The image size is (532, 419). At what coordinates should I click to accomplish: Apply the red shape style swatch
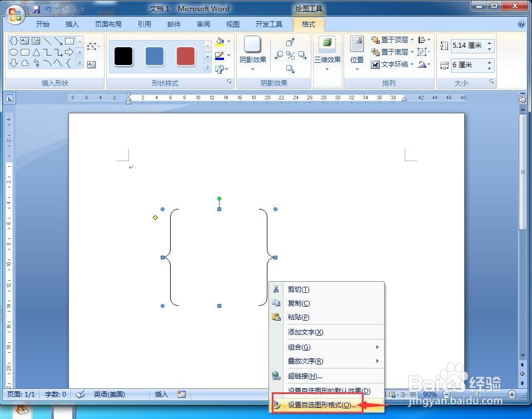tap(186, 56)
